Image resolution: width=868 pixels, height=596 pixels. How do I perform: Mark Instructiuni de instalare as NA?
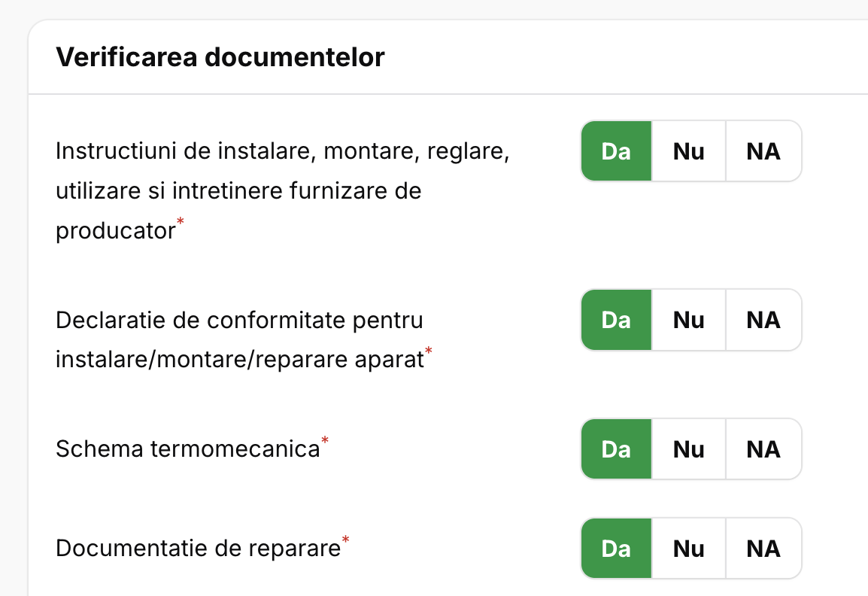click(x=763, y=151)
